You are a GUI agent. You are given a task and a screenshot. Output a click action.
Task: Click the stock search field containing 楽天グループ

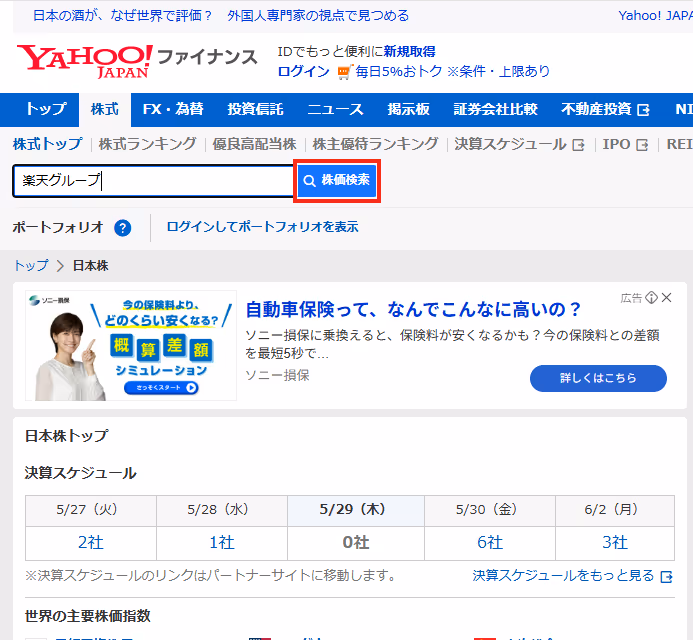(x=154, y=180)
